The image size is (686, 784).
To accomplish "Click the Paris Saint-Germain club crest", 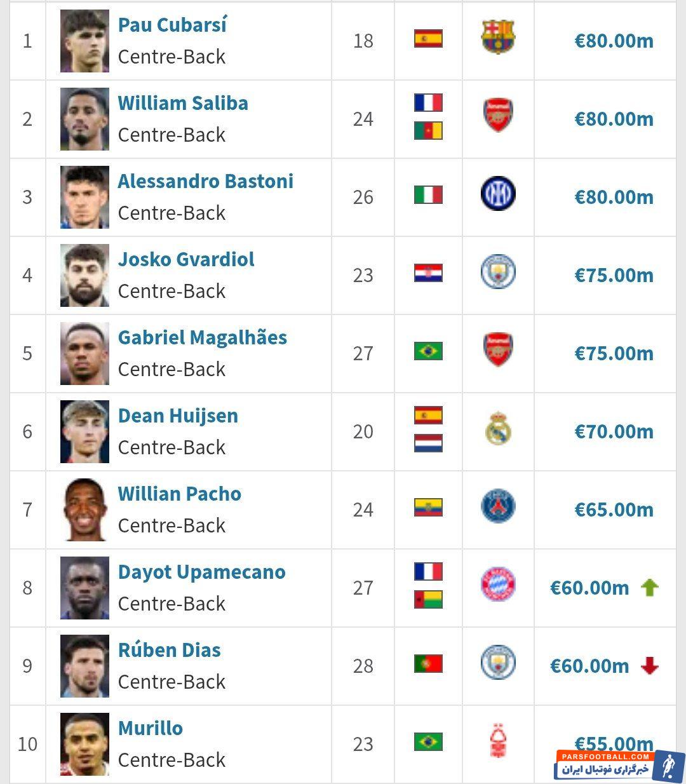I will click(498, 507).
